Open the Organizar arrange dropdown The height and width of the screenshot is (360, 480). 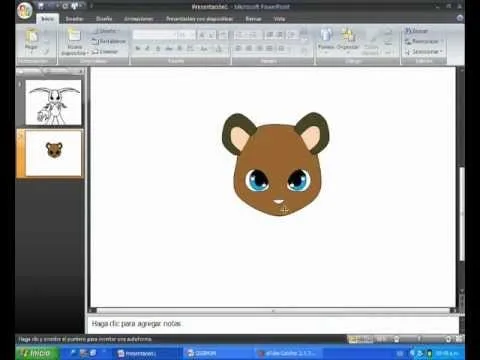348,40
